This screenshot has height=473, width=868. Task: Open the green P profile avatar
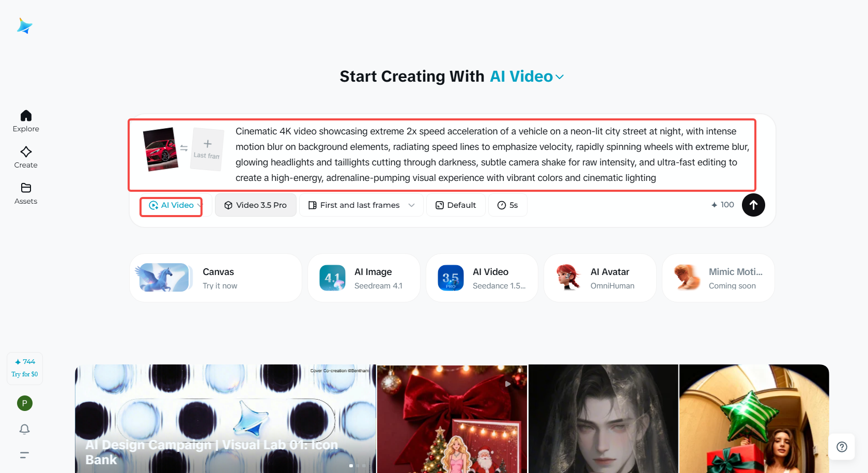(25, 403)
